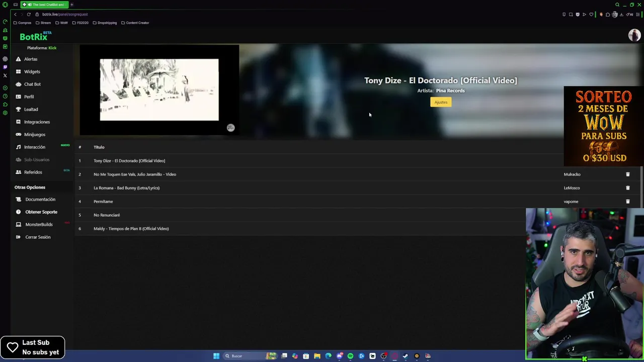Screen dimensions: 644x362
Task: Click the Twitch icon in browser sidebar
Action: click(5, 67)
